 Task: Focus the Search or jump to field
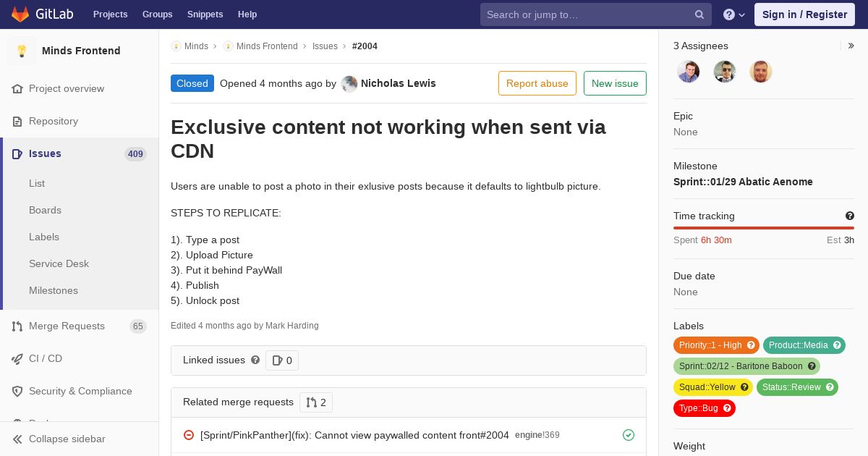596,14
